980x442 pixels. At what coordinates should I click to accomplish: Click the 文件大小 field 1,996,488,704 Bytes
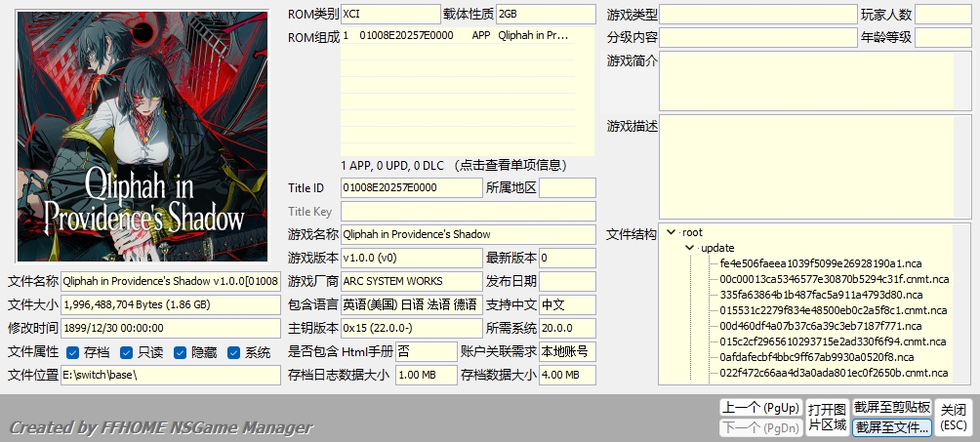point(171,304)
